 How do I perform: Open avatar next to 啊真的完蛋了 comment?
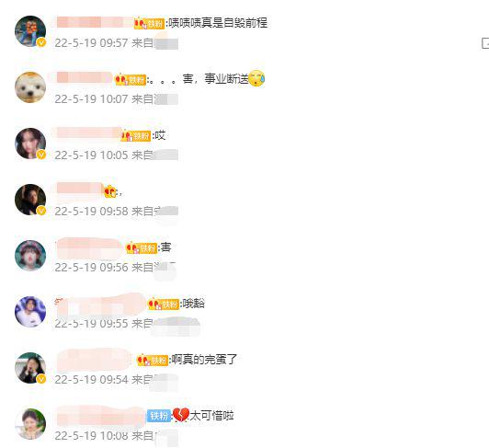(x=30, y=368)
